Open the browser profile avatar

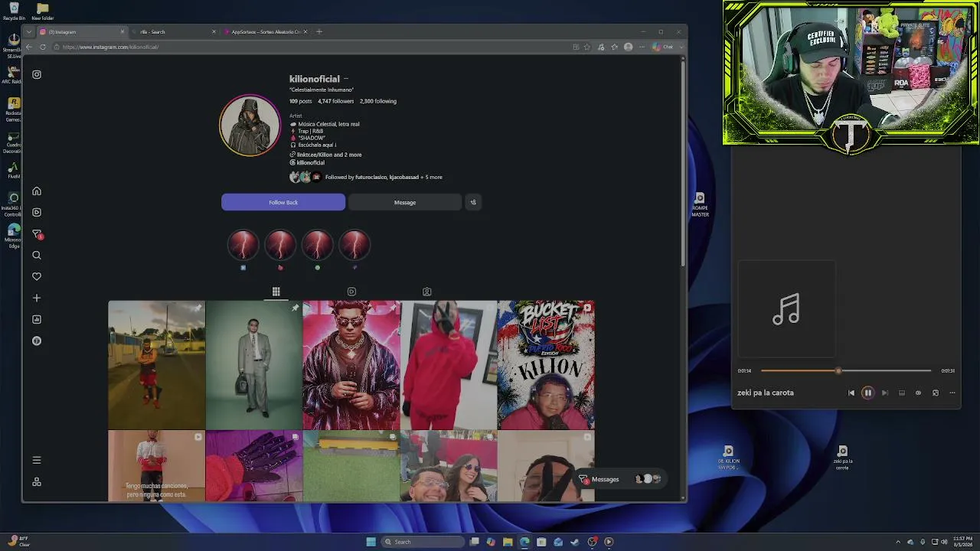[x=629, y=47]
